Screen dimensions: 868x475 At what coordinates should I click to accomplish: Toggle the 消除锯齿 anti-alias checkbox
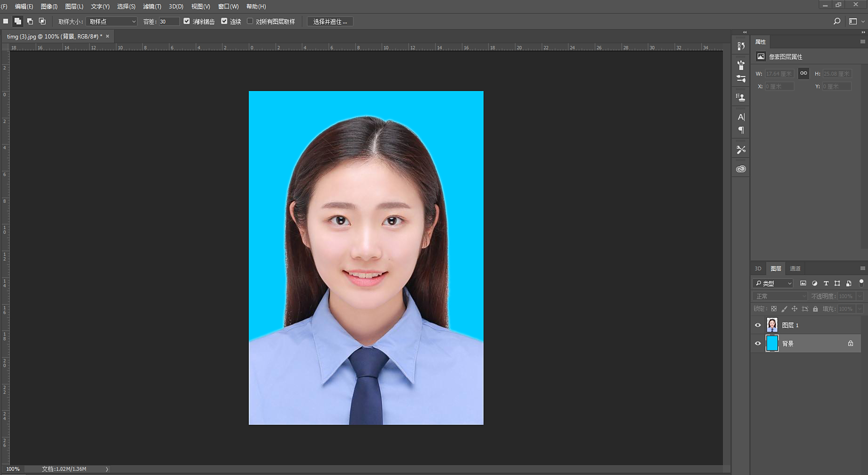click(x=187, y=22)
